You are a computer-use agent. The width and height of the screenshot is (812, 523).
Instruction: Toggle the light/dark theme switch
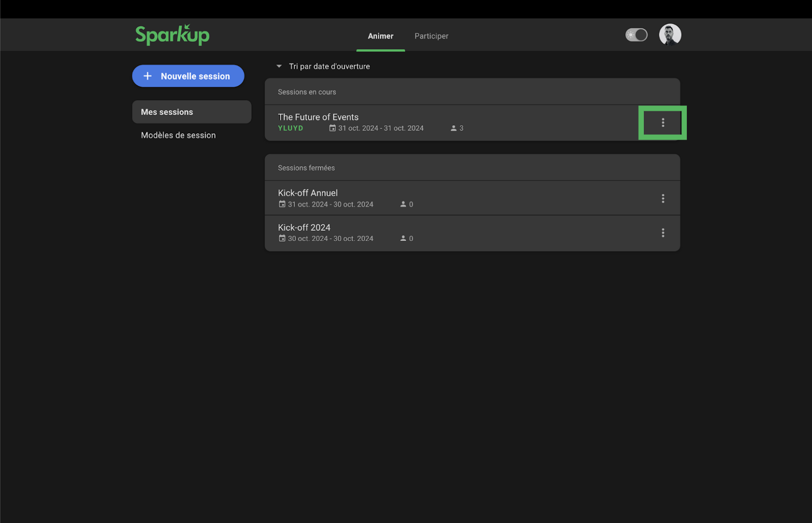[x=636, y=35]
